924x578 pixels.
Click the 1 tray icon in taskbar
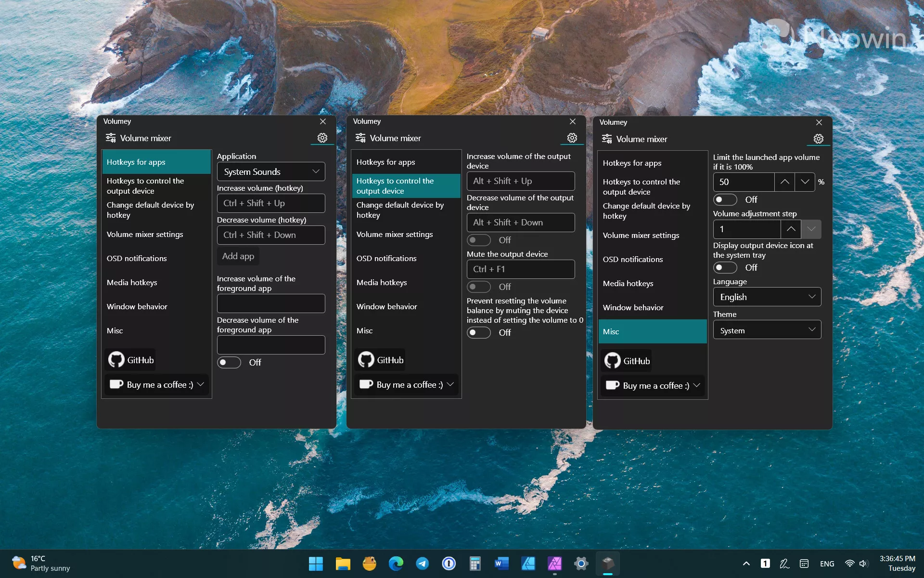(765, 563)
